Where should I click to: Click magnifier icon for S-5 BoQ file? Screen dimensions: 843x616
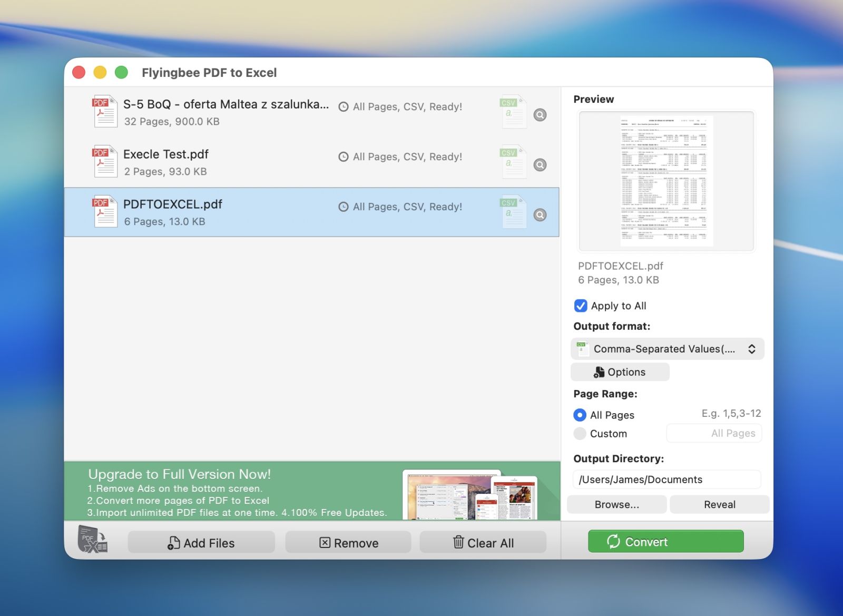click(540, 115)
